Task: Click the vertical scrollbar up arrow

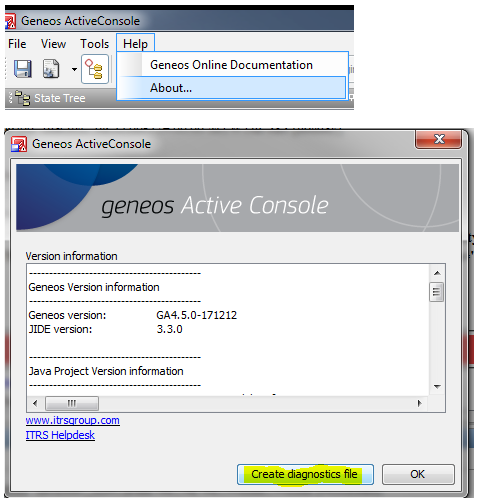Action: tap(437, 273)
